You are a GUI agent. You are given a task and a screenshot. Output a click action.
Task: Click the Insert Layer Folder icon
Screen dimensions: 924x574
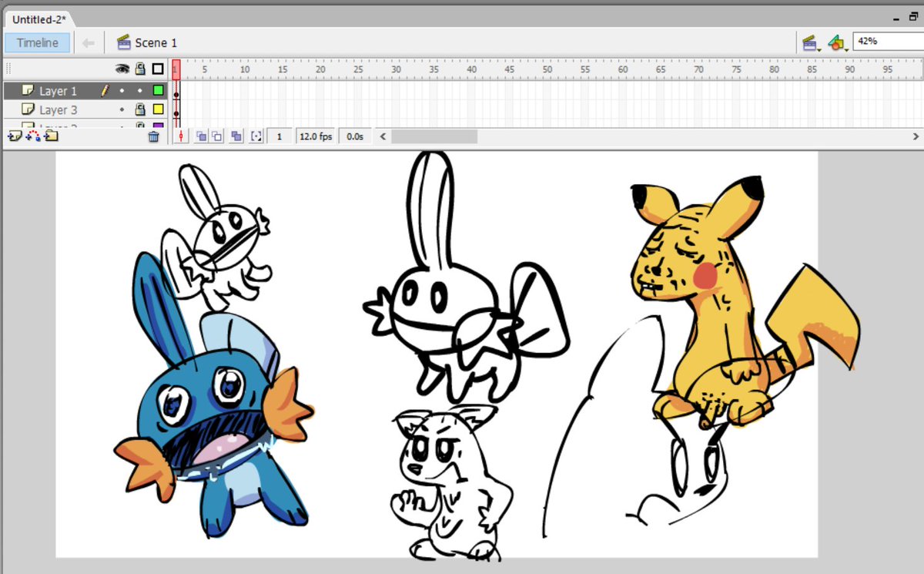[51, 136]
